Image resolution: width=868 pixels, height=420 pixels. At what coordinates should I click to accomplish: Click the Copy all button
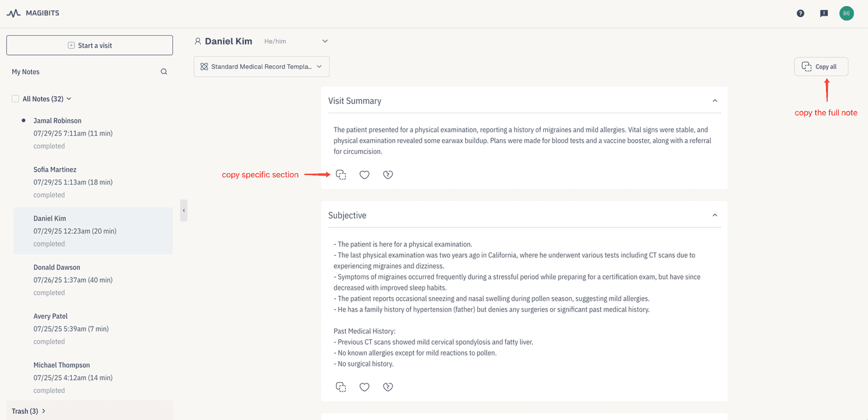pos(821,66)
